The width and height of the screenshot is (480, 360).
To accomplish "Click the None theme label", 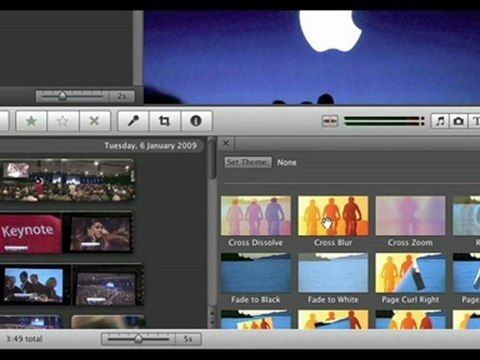I will click(x=287, y=163).
